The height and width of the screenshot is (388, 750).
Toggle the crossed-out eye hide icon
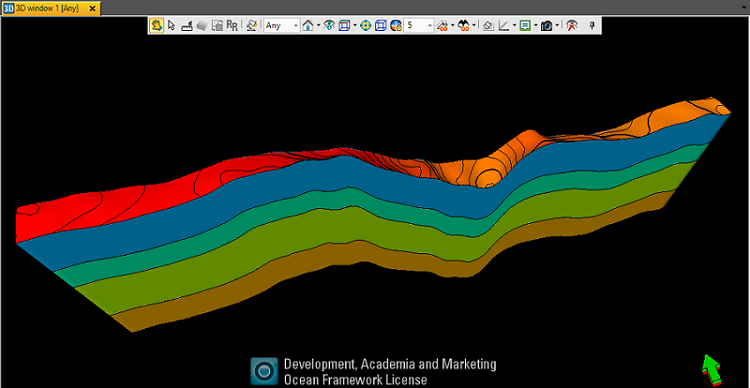coord(572,26)
